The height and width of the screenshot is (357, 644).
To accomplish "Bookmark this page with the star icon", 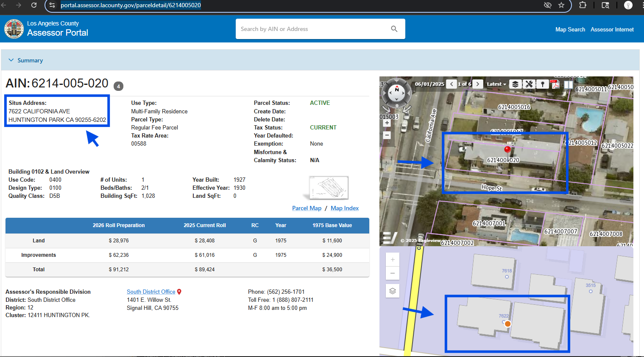I will coord(561,5).
